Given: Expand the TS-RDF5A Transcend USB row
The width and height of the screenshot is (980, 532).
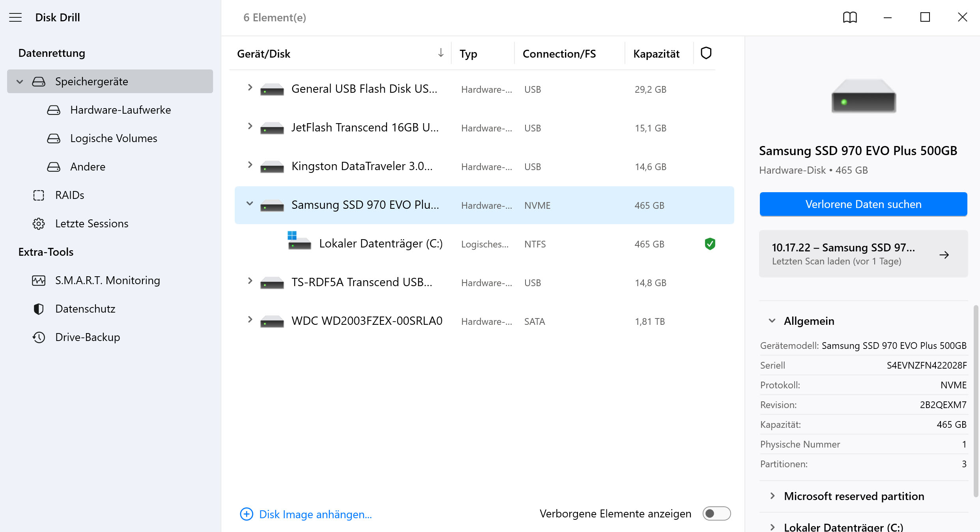Looking at the screenshot, I should pyautogui.click(x=250, y=281).
